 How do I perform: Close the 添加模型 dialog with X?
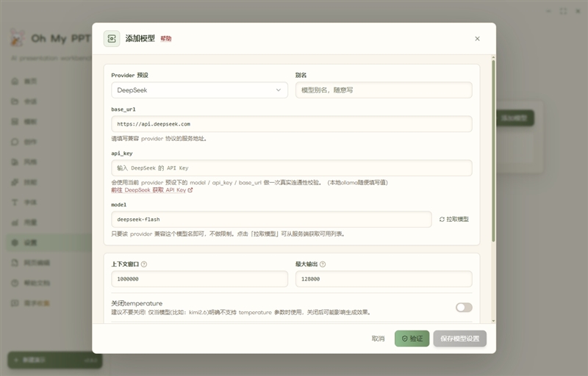tap(477, 39)
